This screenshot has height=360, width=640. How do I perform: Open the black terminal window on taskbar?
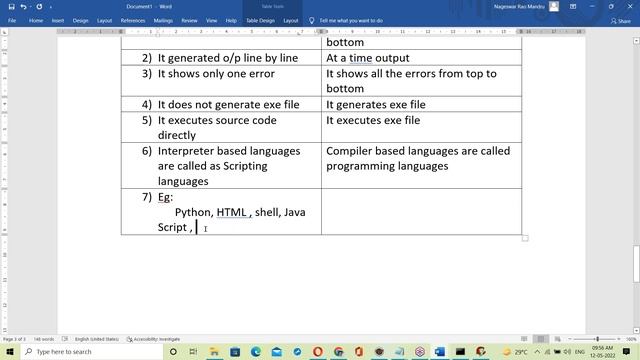(x=460, y=351)
